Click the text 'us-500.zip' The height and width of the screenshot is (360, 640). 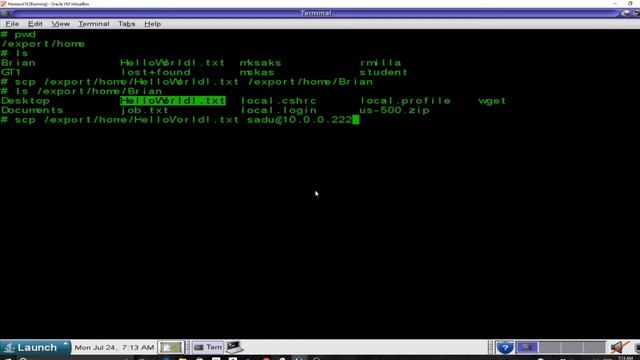point(394,110)
